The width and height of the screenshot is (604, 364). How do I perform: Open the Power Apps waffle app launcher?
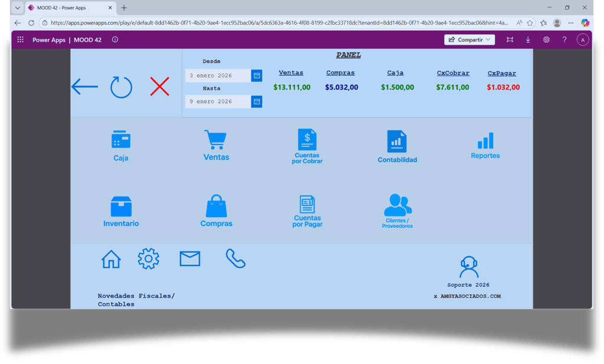pyautogui.click(x=21, y=40)
